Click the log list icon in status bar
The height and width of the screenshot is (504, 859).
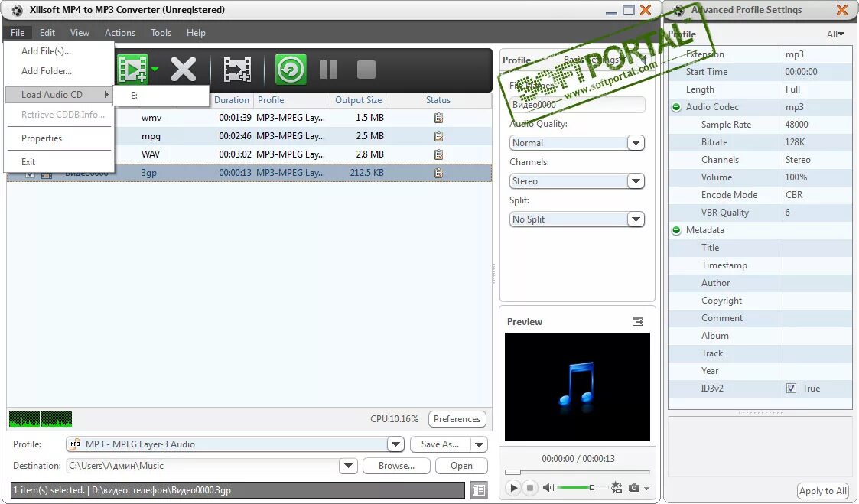(x=479, y=489)
